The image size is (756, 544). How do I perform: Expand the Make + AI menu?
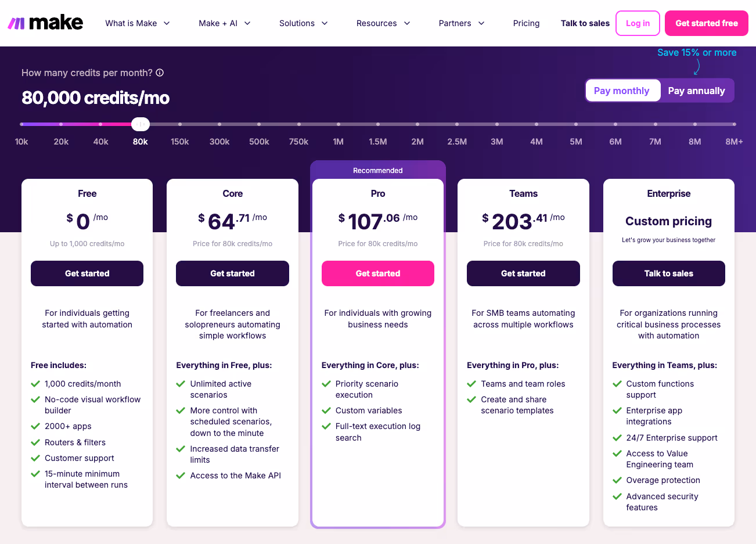[225, 23]
